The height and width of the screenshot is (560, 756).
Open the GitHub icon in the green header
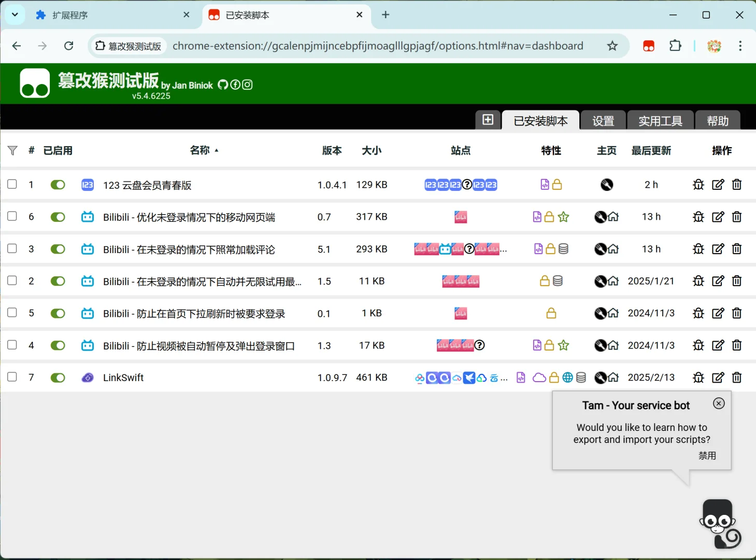[223, 84]
